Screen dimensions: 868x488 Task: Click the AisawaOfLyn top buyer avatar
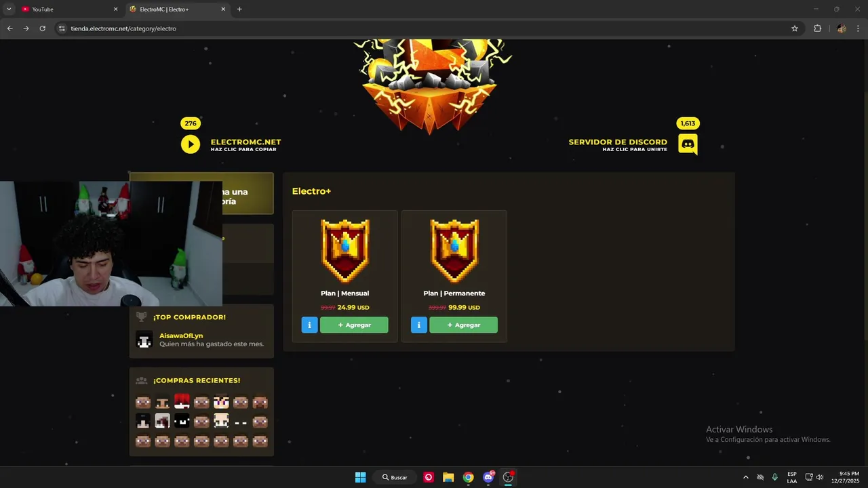[x=144, y=340]
